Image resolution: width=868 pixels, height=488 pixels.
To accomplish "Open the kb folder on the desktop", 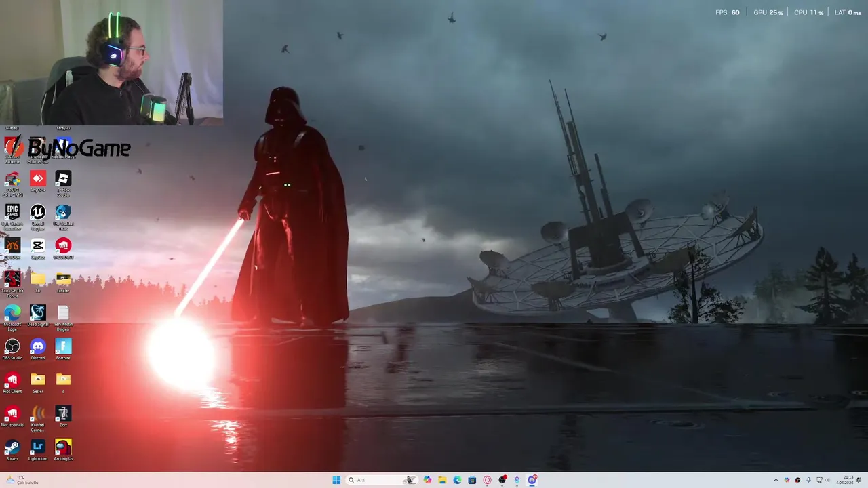I will point(38,282).
